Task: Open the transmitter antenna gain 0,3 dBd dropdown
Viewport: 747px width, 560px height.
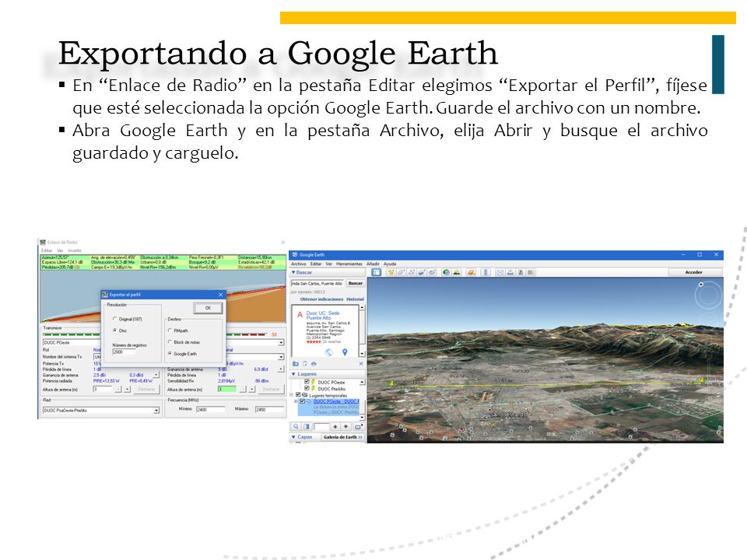Action: pyautogui.click(x=156, y=375)
